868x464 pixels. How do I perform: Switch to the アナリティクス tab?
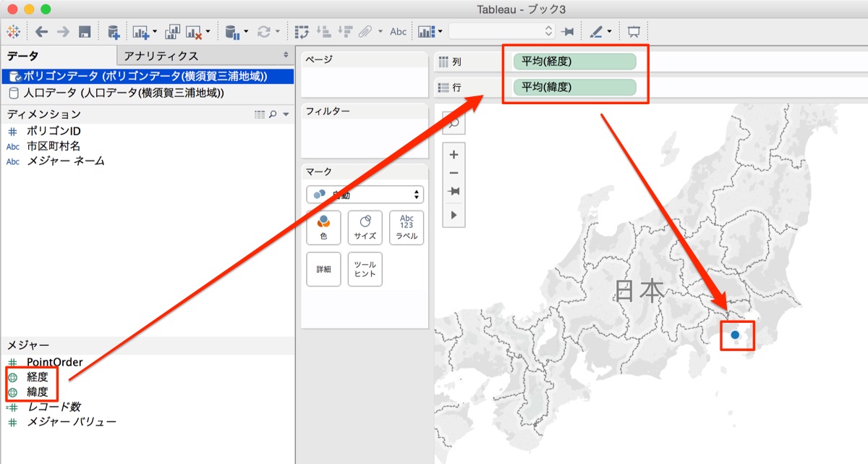pos(164,54)
